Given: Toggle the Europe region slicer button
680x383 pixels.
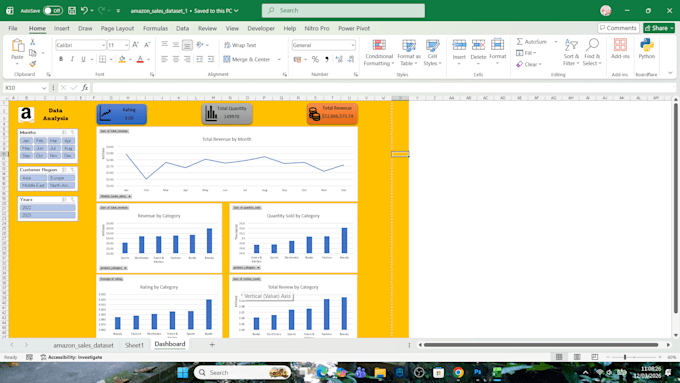Looking at the screenshot, I should coord(62,178).
